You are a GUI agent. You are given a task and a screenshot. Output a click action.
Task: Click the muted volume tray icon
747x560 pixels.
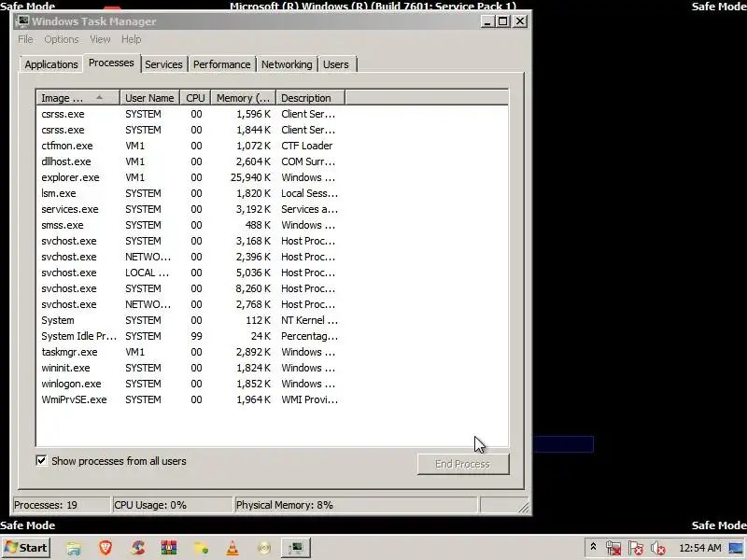(658, 548)
